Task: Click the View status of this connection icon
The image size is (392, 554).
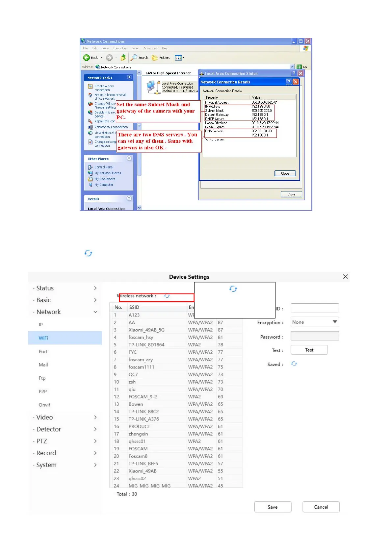Action: point(90,133)
